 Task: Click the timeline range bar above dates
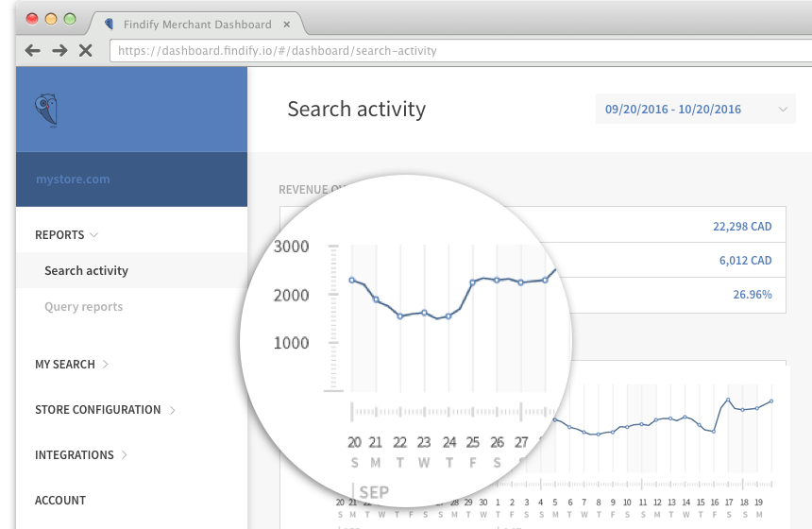tap(444, 411)
